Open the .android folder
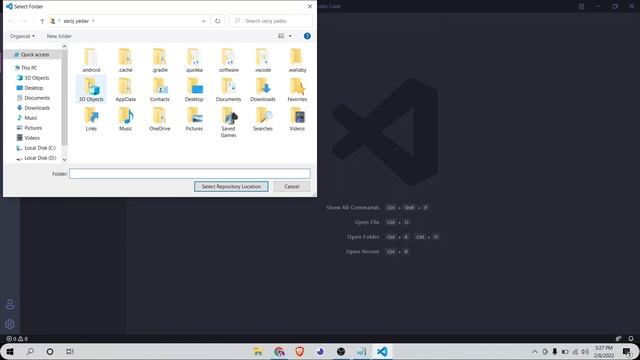The width and height of the screenshot is (640, 360). (91, 60)
